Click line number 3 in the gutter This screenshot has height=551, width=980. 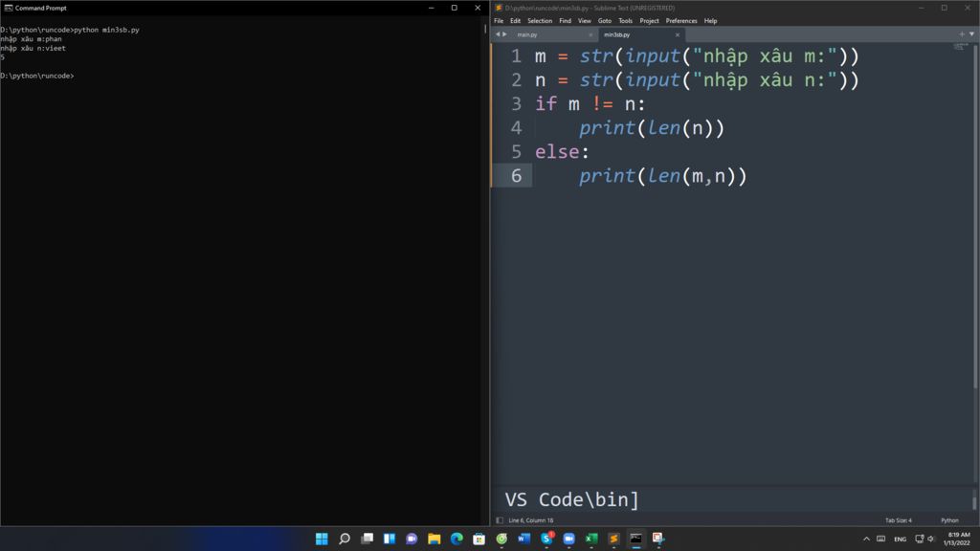pos(516,103)
